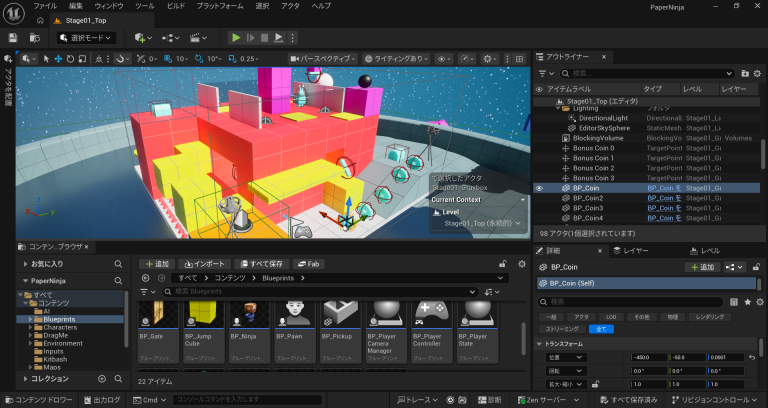Switch to the レベル tab

click(705, 251)
